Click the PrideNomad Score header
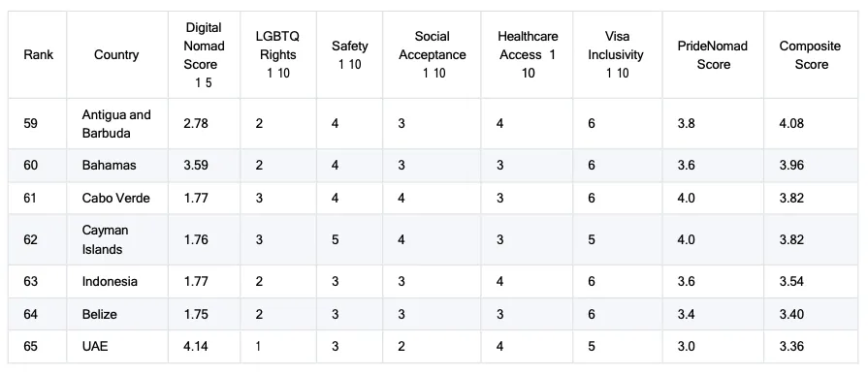Viewport: 868px width, 374px height. pos(713,55)
